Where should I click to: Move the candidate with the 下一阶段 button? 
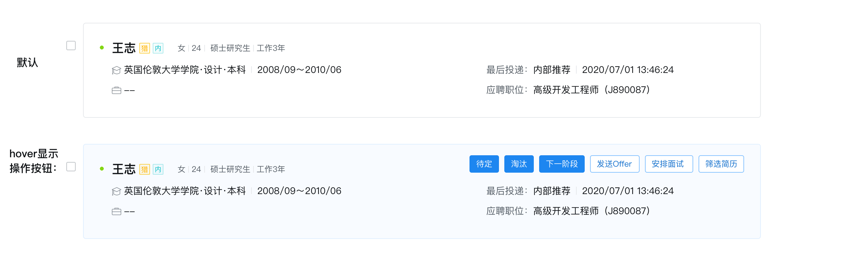coord(562,164)
